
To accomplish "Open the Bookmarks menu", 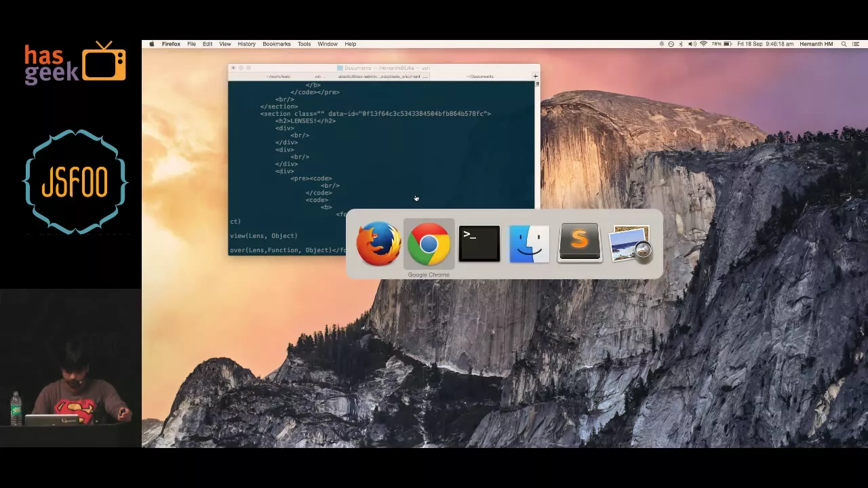I will coord(277,44).
